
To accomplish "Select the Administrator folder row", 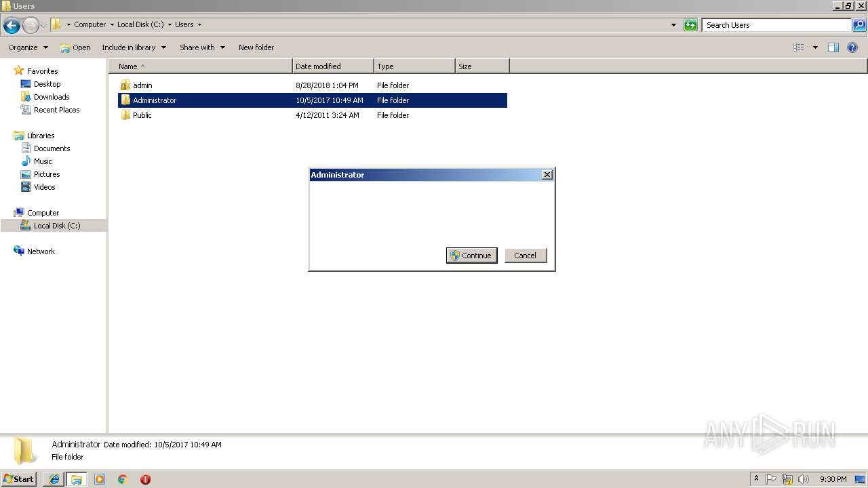I will (313, 100).
